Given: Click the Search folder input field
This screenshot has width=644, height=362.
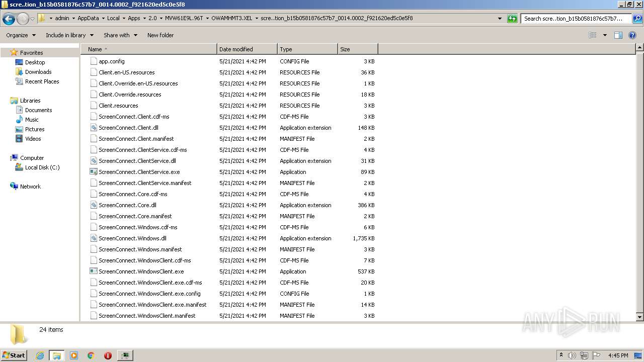Looking at the screenshot, I should tap(576, 19).
